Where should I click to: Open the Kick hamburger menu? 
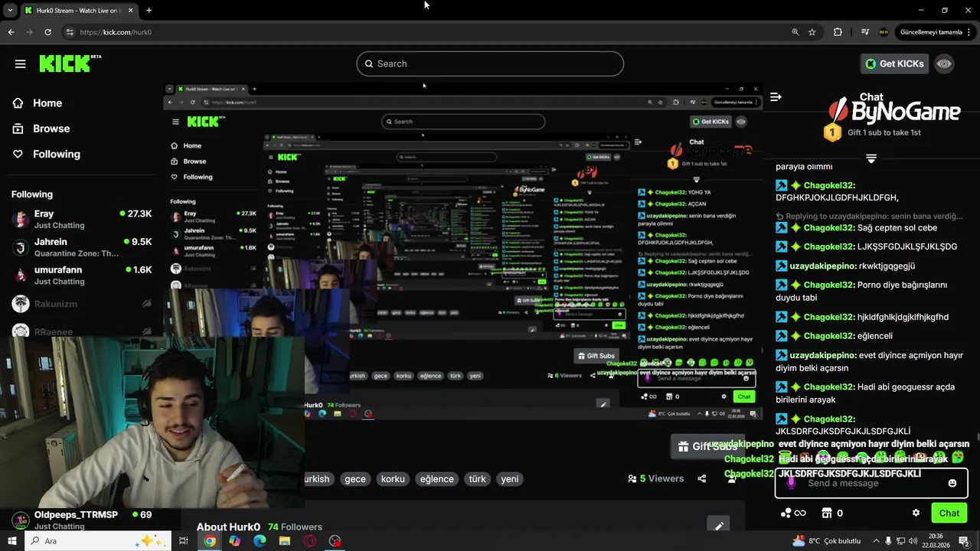click(x=20, y=64)
